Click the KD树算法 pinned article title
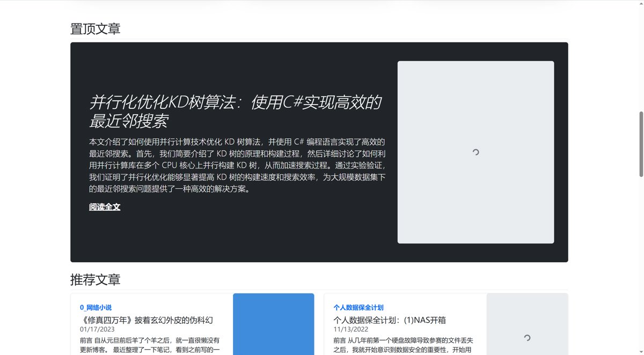This screenshot has height=355, width=644. pyautogui.click(x=235, y=111)
